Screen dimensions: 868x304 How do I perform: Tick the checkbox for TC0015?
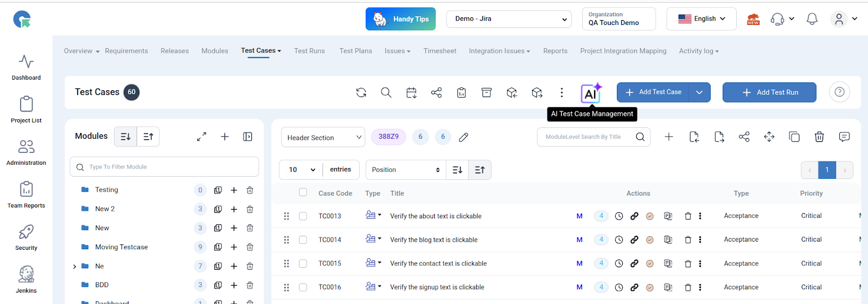(x=303, y=263)
